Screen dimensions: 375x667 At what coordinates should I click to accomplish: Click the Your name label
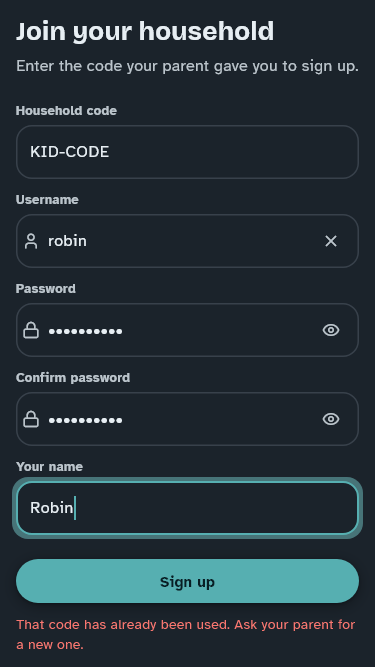(x=49, y=467)
